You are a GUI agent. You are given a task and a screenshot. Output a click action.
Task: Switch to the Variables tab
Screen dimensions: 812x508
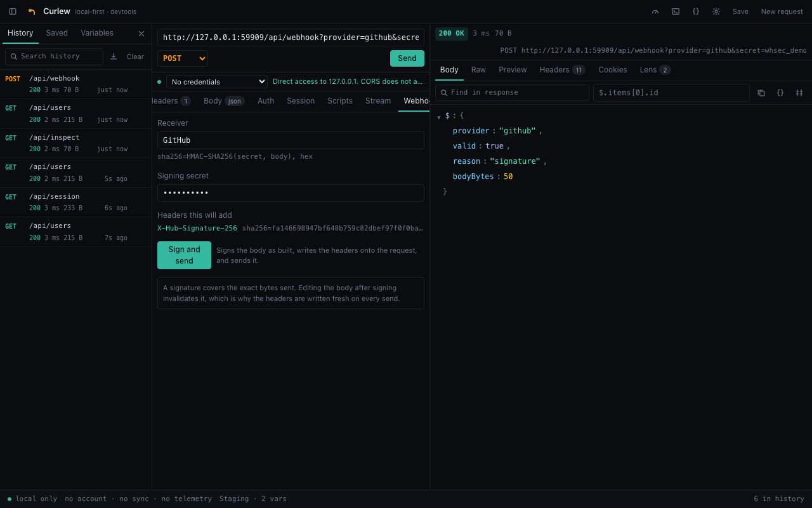coord(97,33)
